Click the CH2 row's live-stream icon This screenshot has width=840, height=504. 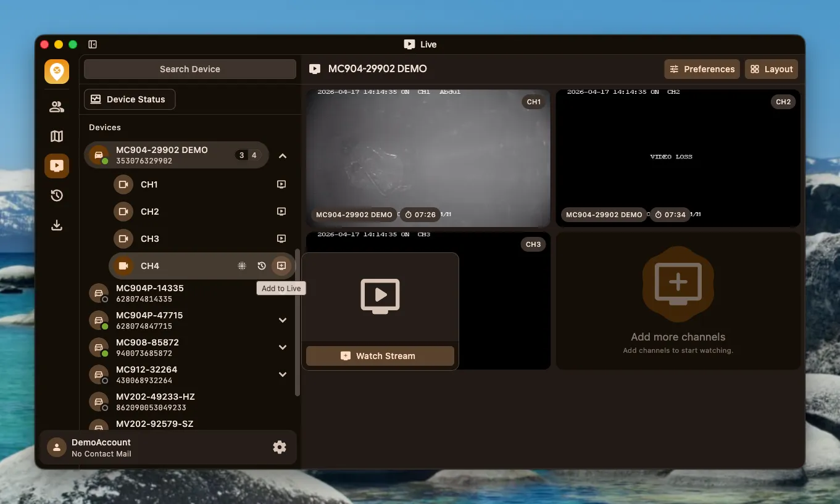point(281,212)
